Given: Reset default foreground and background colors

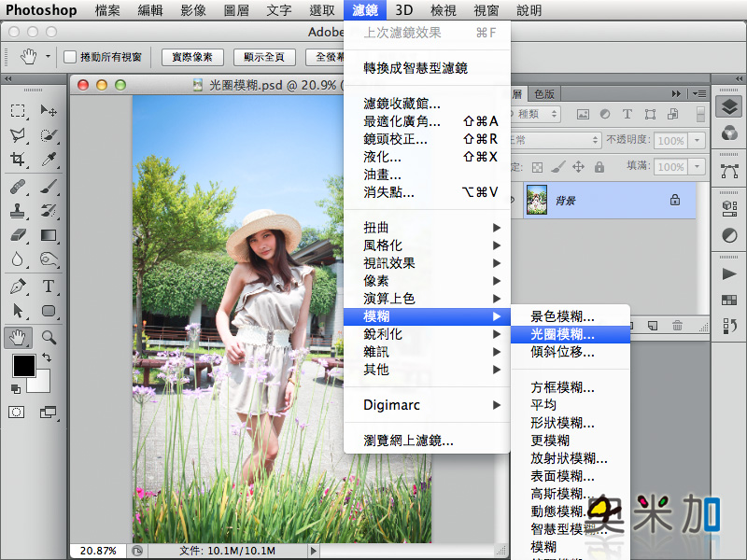Looking at the screenshot, I should (x=15, y=389).
